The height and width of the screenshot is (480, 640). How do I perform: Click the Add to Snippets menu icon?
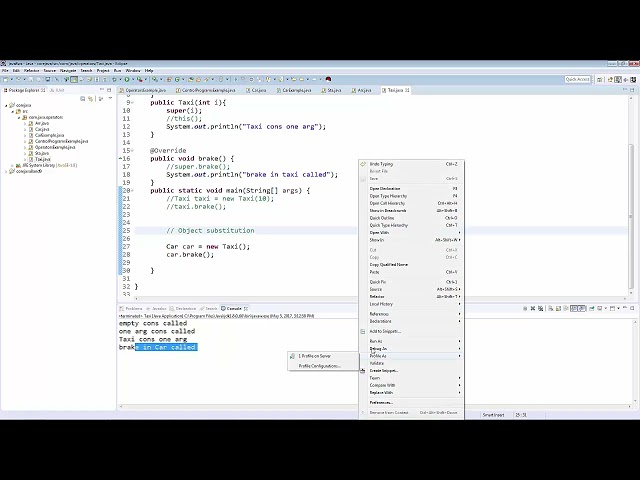tap(363, 331)
